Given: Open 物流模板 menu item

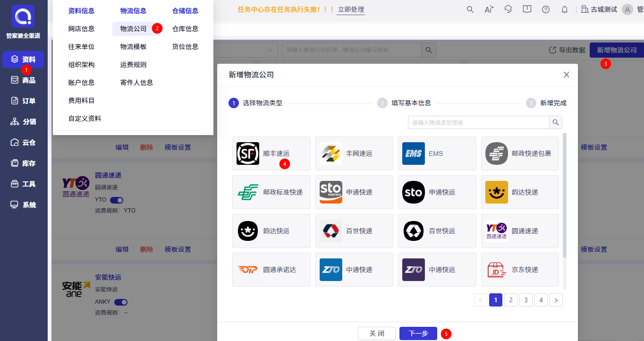Looking at the screenshot, I should pyautogui.click(x=134, y=47).
